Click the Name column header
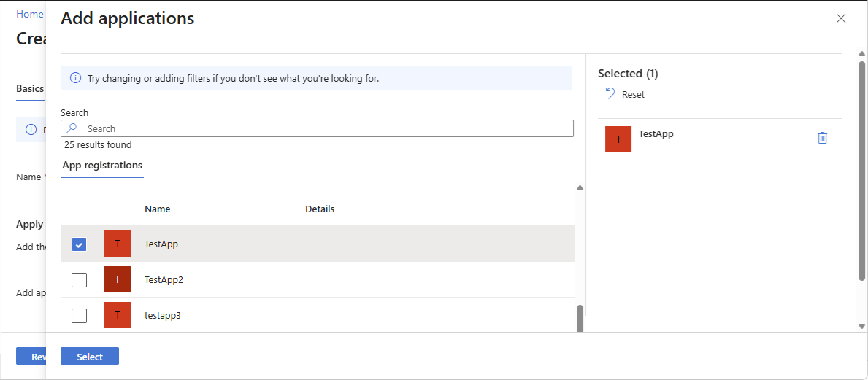The image size is (868, 380). coord(158,209)
